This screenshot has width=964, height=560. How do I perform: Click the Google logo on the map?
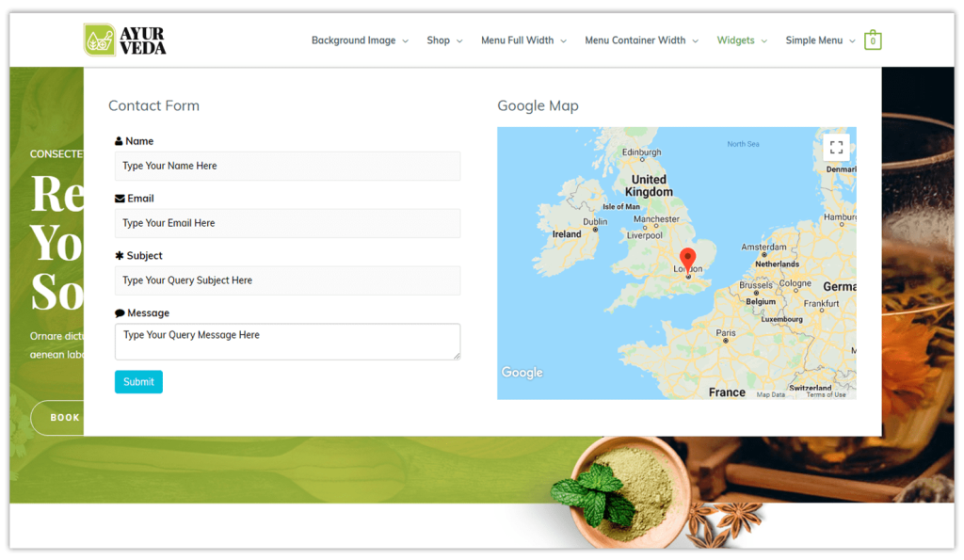click(x=522, y=373)
